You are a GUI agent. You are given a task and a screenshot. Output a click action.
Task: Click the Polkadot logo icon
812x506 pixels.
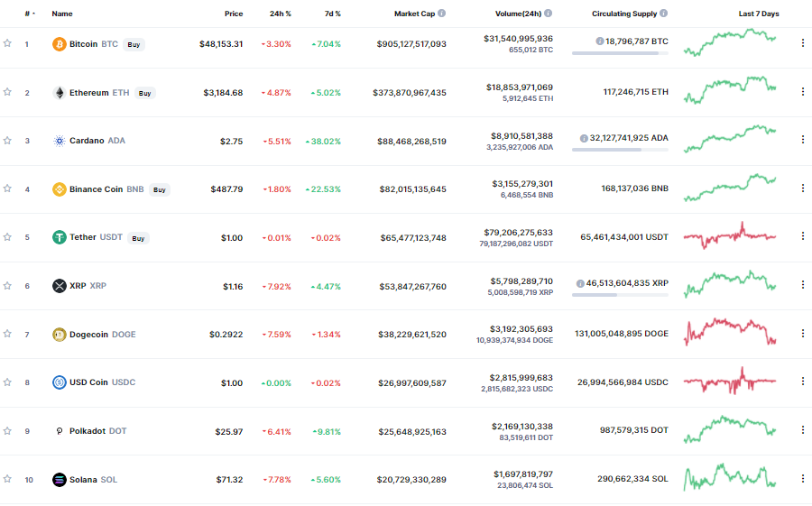pos(60,431)
